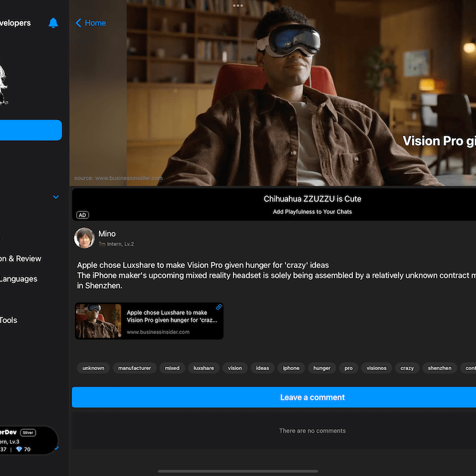Click the blue checkmark beside profile card
Image resolution: width=476 pixels, height=476 pixels.
57,448
